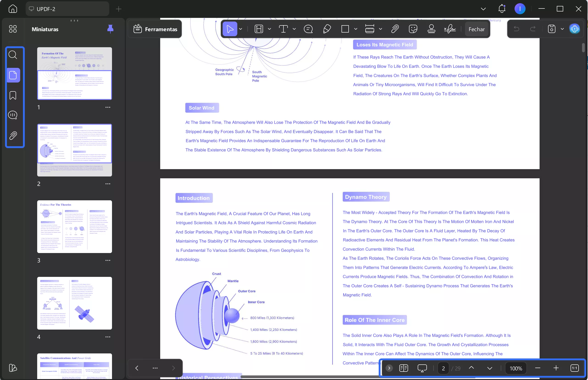
Task: Click the zoom in plus button
Action: click(x=556, y=368)
